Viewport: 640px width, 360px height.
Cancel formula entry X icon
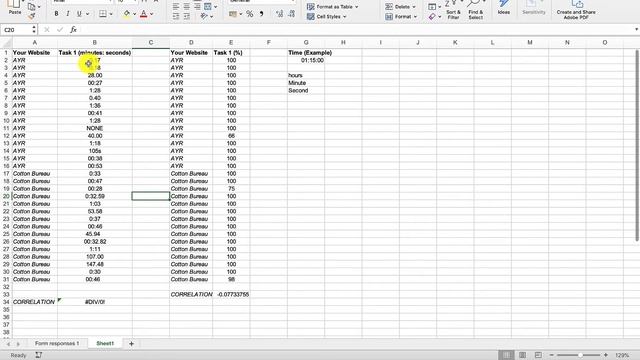click(47, 29)
